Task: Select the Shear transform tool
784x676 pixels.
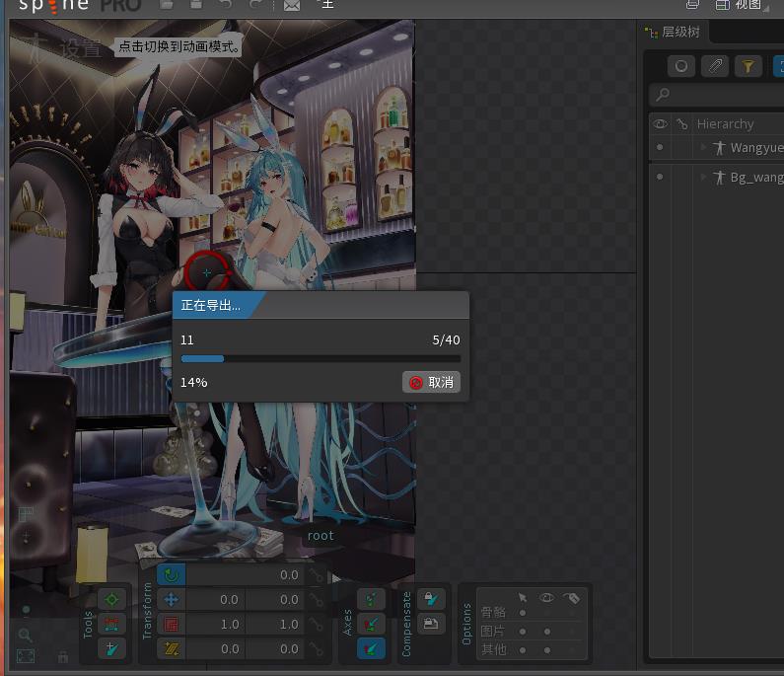Action: pos(171,649)
